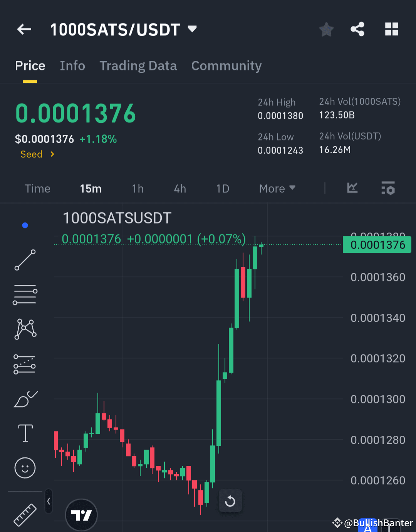The image size is (416, 532).
Task: Open the Community tab
Action: click(x=226, y=66)
